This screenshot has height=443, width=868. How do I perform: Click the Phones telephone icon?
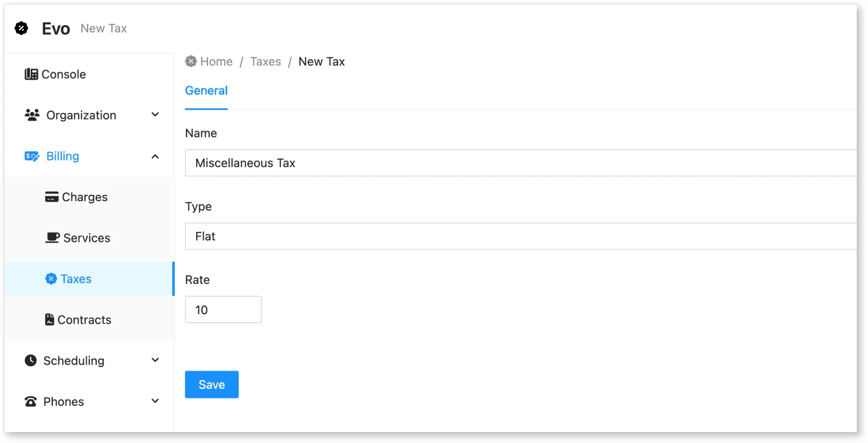31,401
